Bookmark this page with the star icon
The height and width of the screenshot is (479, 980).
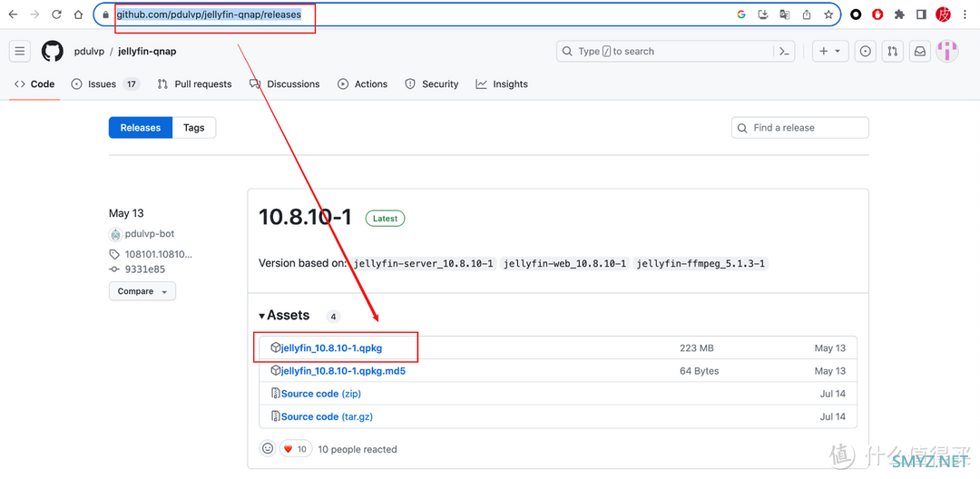(828, 15)
